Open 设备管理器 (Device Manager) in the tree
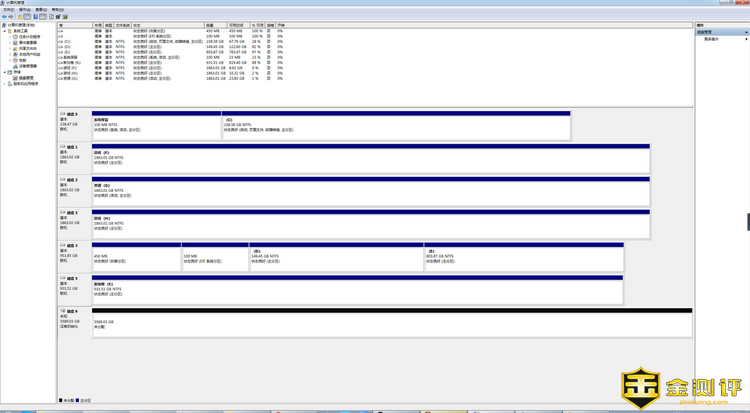This screenshot has height=413, width=750. point(25,66)
